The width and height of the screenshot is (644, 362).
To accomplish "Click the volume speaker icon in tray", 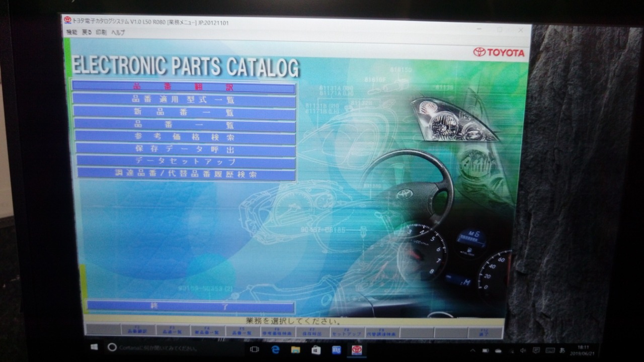I will (523, 350).
